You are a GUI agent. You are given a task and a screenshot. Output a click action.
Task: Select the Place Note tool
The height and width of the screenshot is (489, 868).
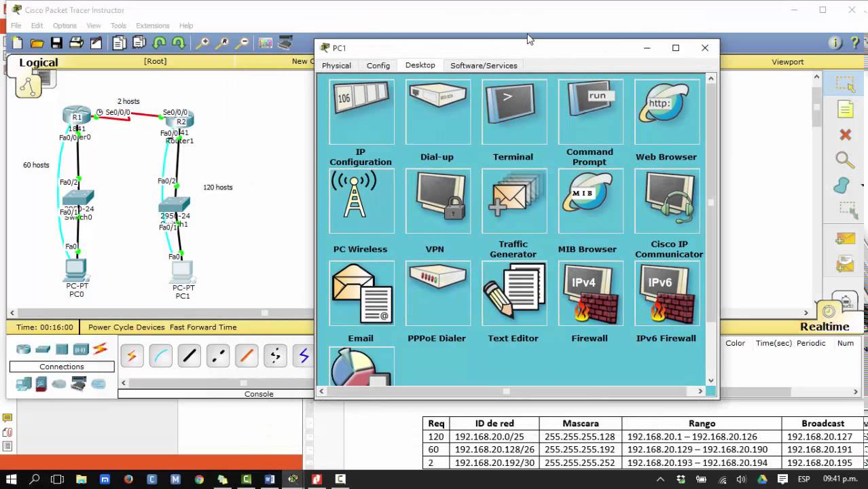(845, 109)
